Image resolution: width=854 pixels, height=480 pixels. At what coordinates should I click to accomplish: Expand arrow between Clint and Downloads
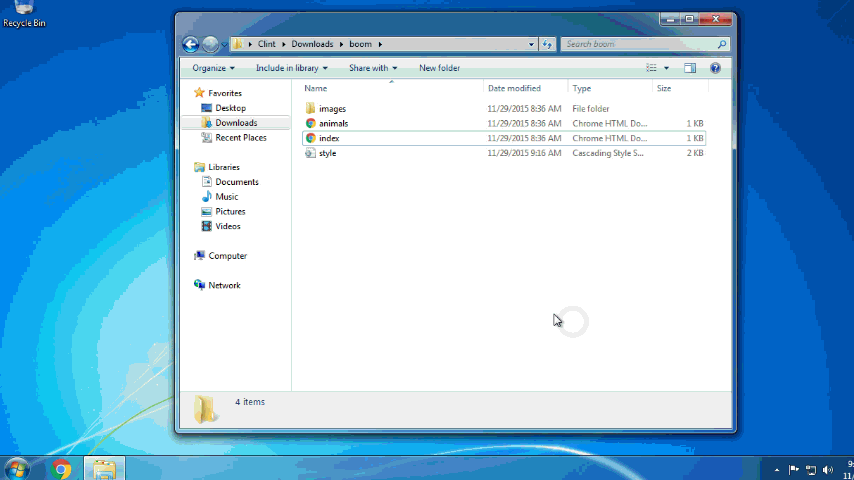(284, 44)
